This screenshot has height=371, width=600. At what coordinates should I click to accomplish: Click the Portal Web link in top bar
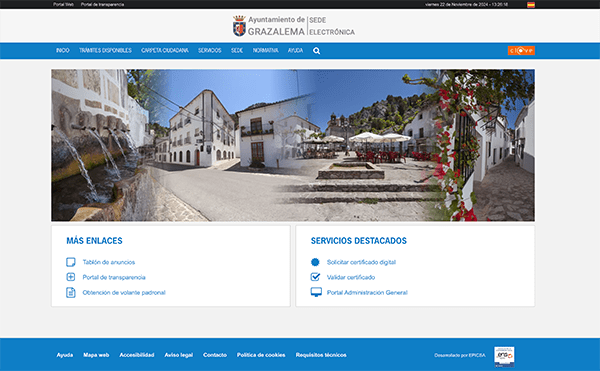click(x=64, y=5)
